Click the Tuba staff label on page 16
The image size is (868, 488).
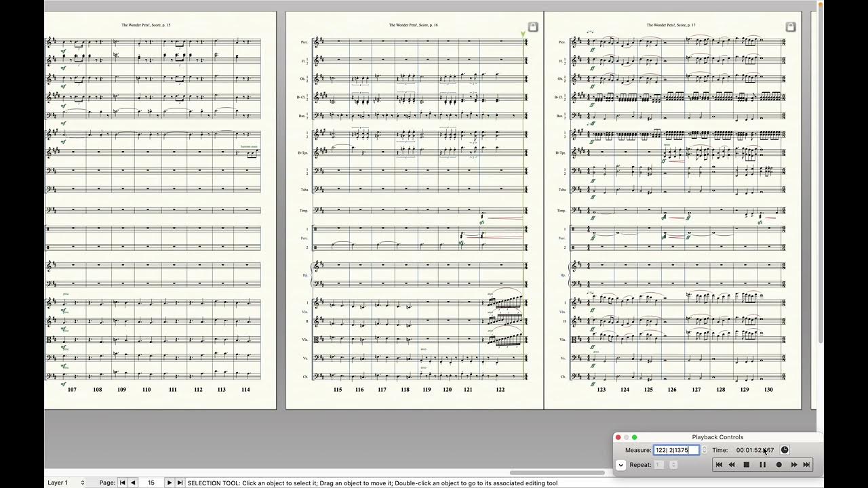304,190
